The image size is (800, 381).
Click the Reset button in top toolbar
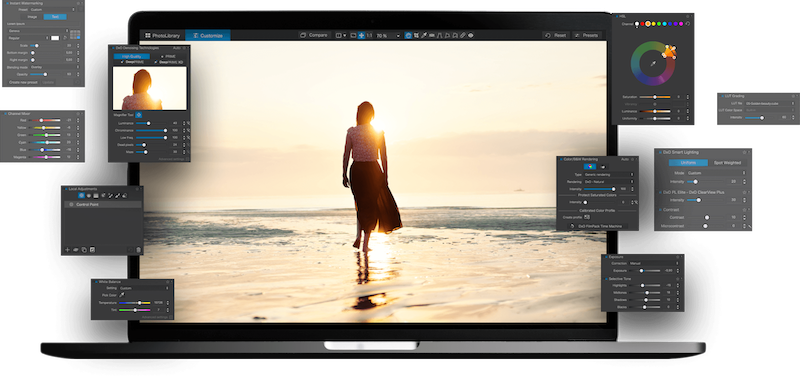pos(556,35)
